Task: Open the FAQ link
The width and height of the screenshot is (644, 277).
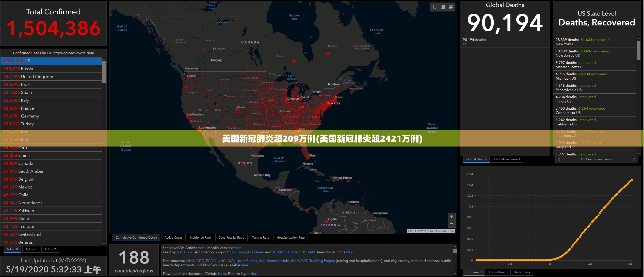Action: [311, 252]
